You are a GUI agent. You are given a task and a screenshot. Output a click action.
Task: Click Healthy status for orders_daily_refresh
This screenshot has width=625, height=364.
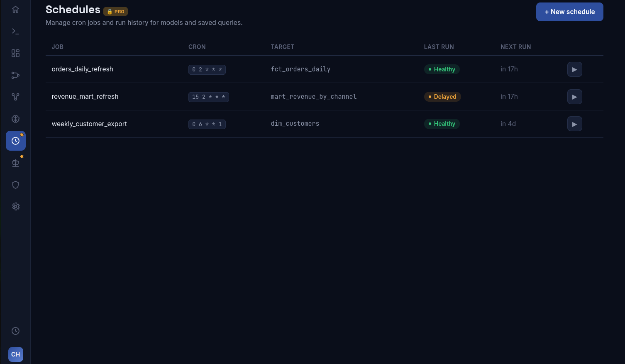(442, 69)
